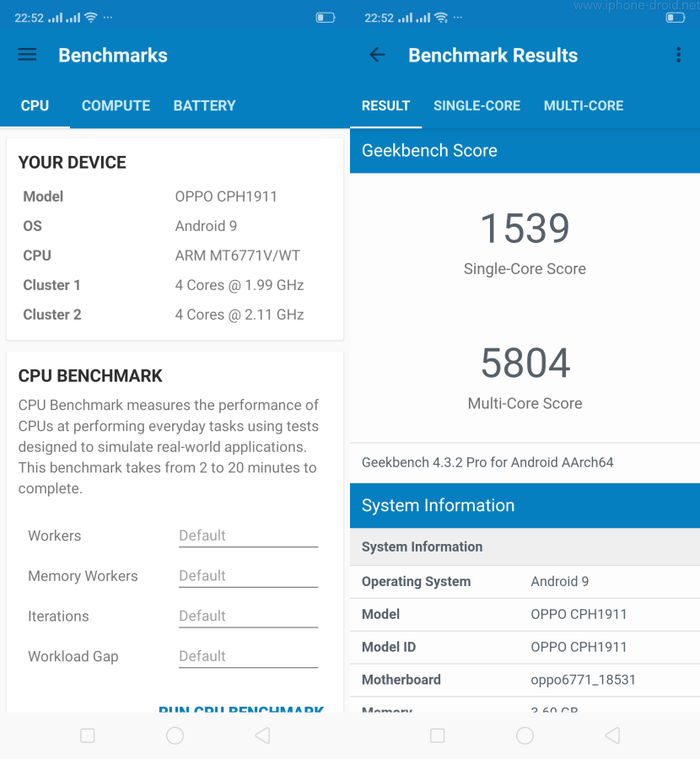Tap the square recents button on left phone
The height and width of the screenshot is (759, 700).
[x=87, y=735]
